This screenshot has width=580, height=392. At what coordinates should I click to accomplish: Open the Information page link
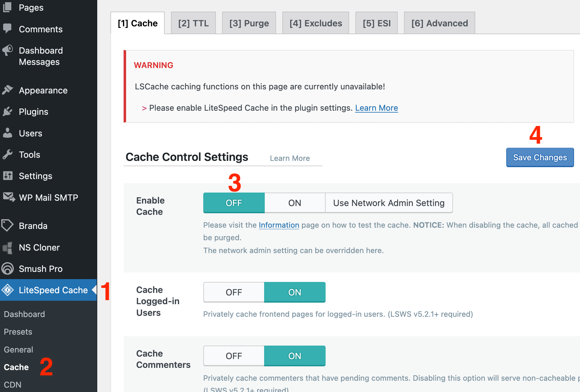click(x=279, y=225)
